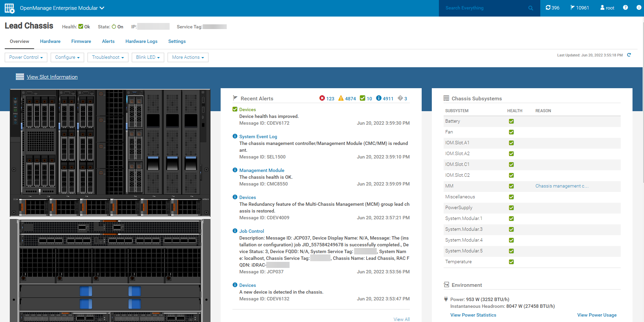Screen dimensions: 644x322
Task: Expand the OpenManage Enterprise Modular title chevron
Action: coord(101,7)
